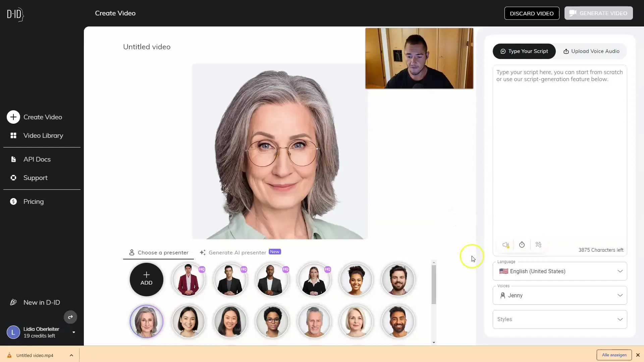Select woman with black glasses presenter
The width and height of the screenshot is (644, 362).
click(272, 321)
